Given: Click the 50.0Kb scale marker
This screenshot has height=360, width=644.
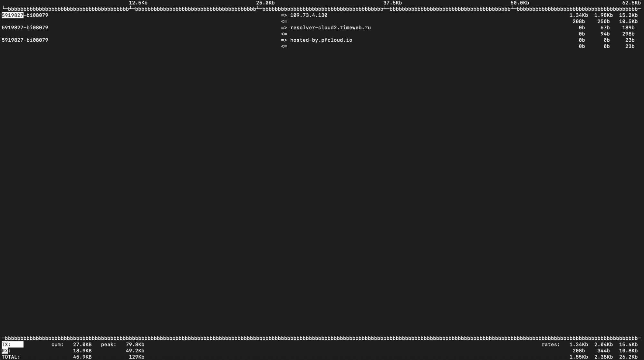Looking at the screenshot, I should click(519, 3).
